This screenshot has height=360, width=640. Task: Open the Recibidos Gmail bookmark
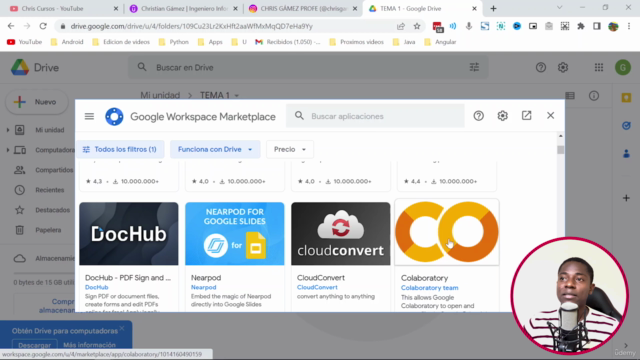(x=288, y=42)
